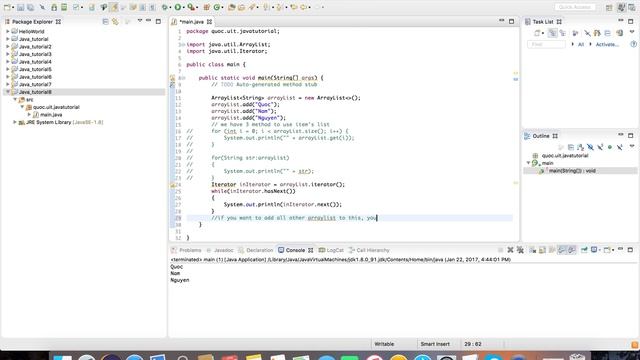Select quoc.uit.javatutorial package in Outline
The height and width of the screenshot is (360, 640).
click(x=565, y=156)
